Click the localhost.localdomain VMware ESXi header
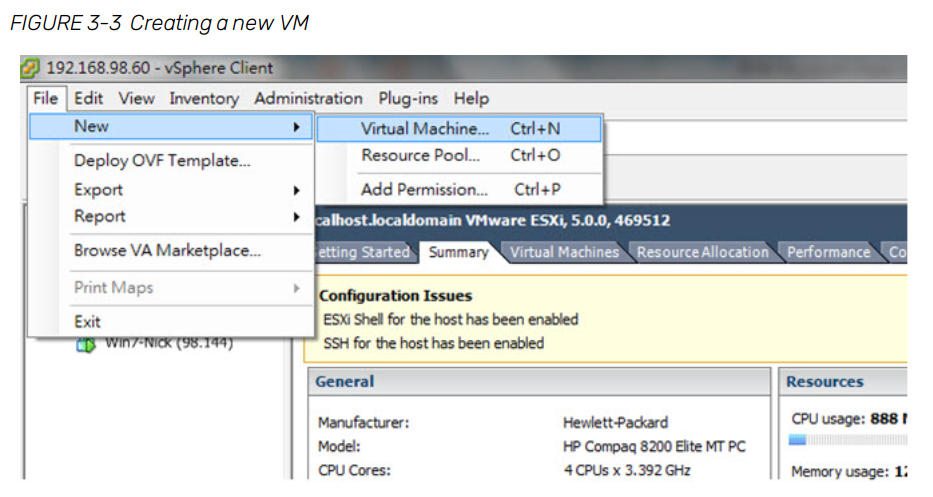933x497 pixels. pos(492,221)
